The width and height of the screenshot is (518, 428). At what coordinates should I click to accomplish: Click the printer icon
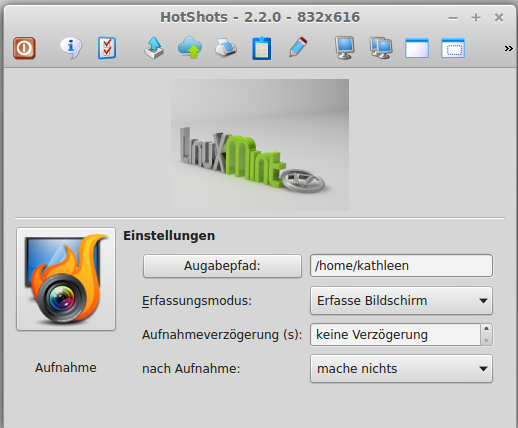click(x=226, y=48)
